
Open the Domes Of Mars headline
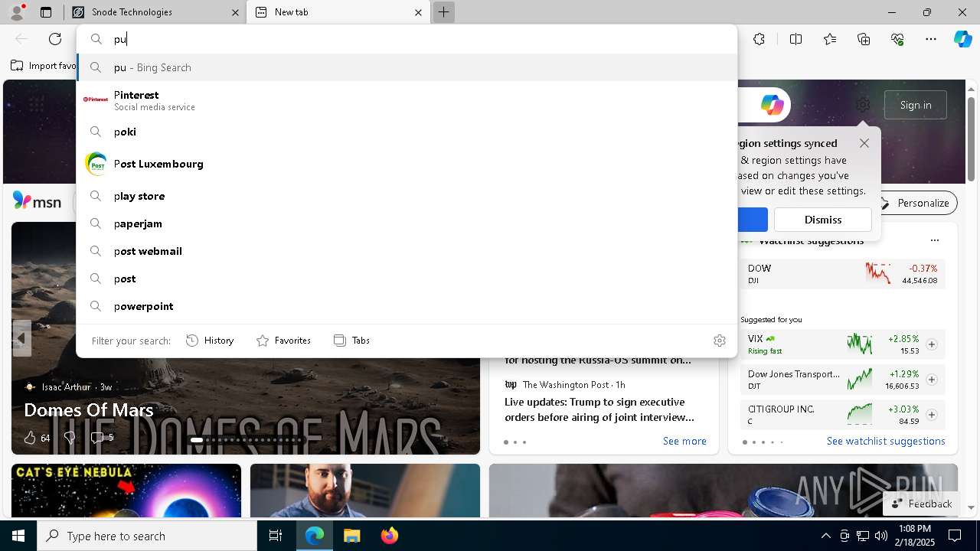coord(89,410)
